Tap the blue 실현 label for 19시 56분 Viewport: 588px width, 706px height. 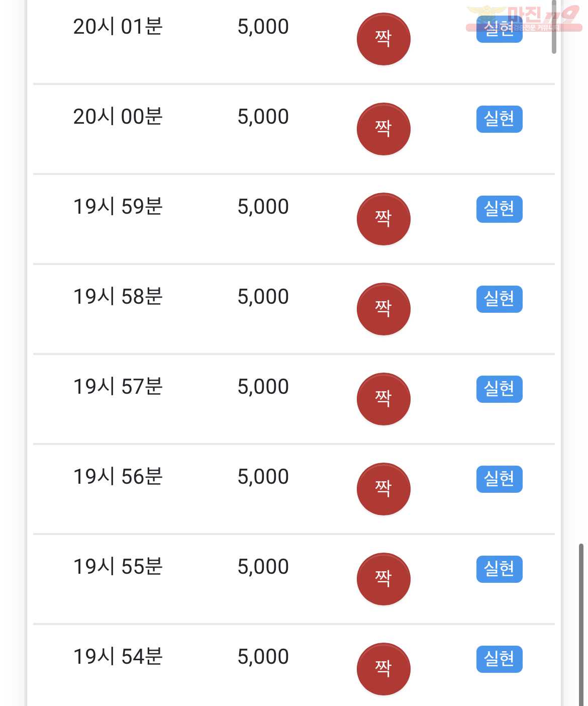click(500, 479)
